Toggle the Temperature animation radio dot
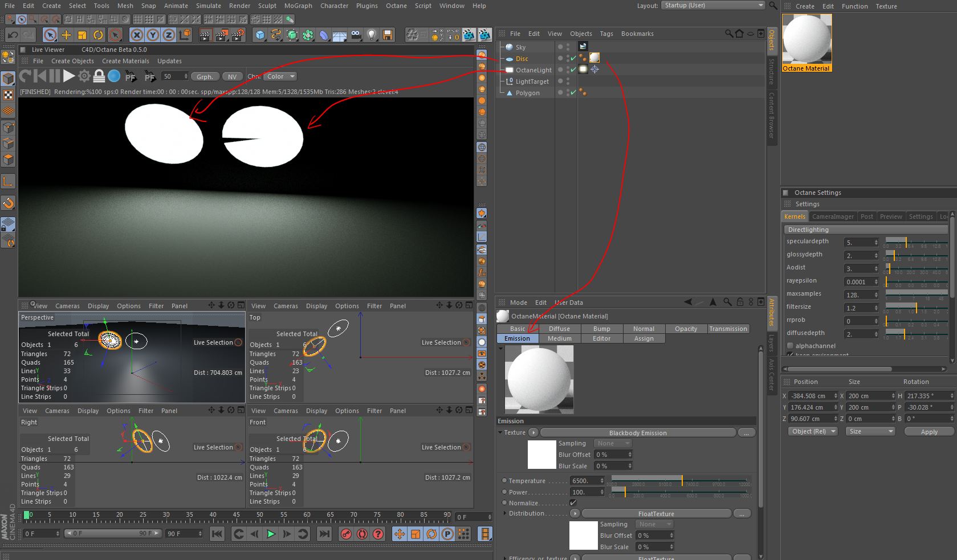This screenshot has height=560, width=957. click(x=504, y=481)
